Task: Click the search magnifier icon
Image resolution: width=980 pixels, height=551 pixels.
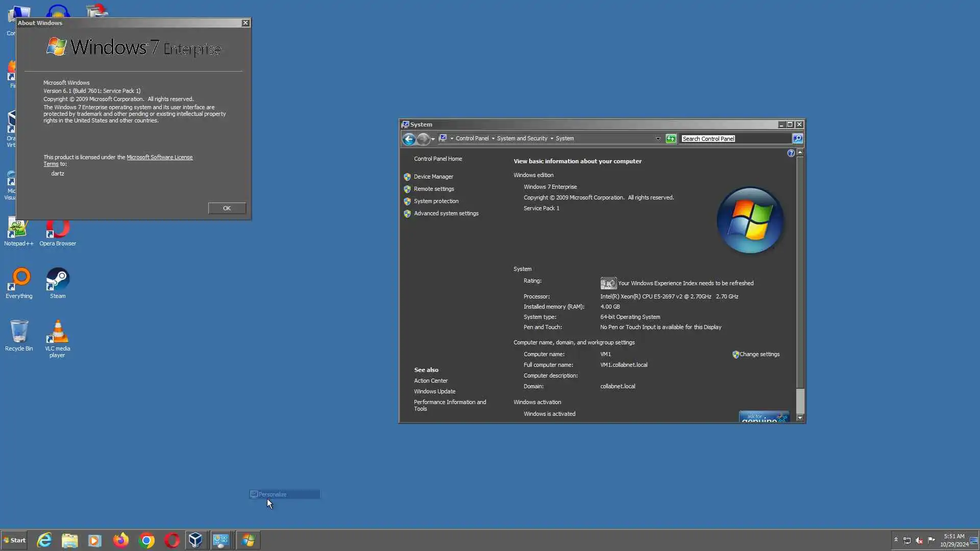Action: [x=797, y=139]
